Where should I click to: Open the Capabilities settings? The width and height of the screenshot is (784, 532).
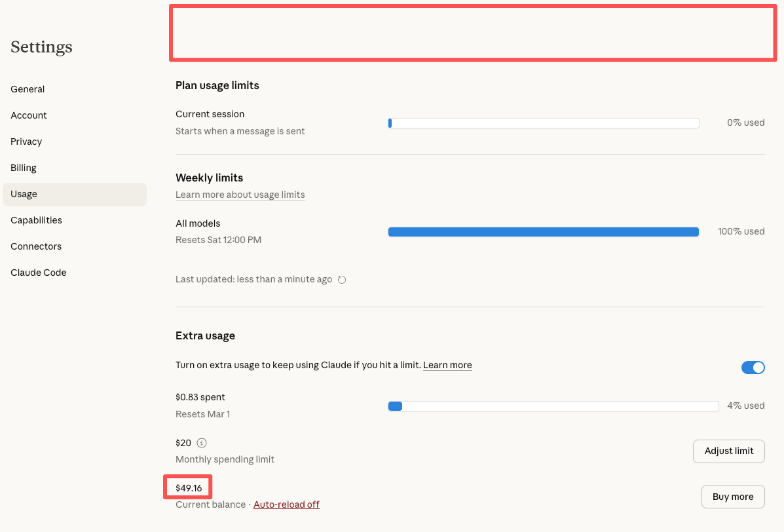pyautogui.click(x=36, y=220)
